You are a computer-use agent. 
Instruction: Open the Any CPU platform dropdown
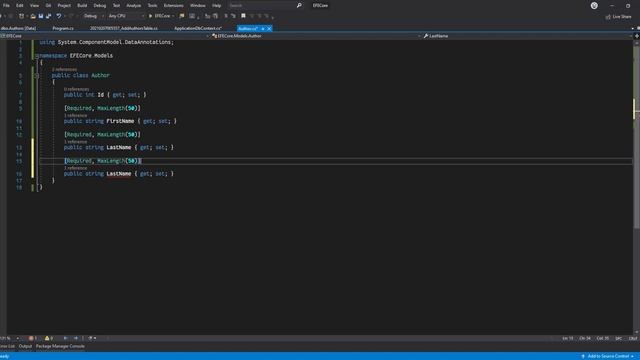pos(126,16)
